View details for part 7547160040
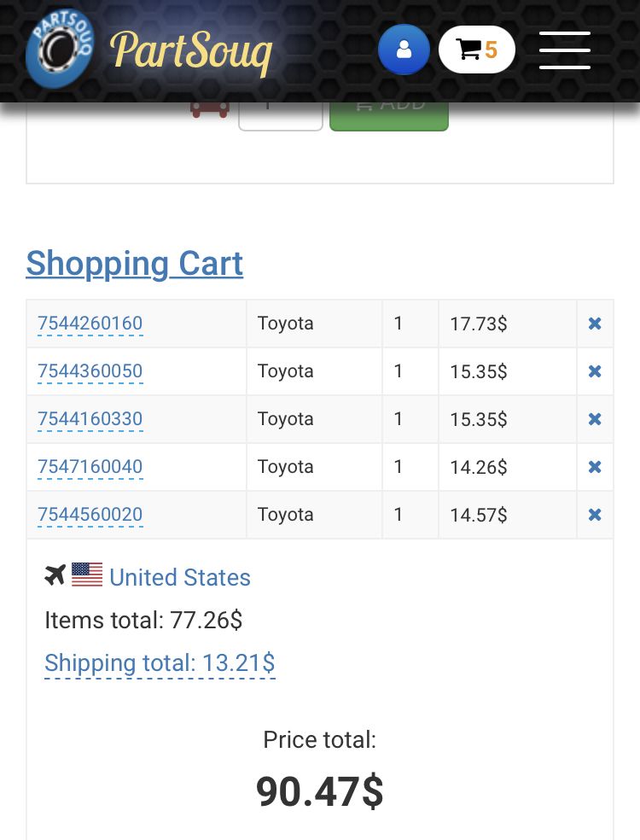Screen dimensions: 640x840 pyautogui.click(x=90, y=467)
